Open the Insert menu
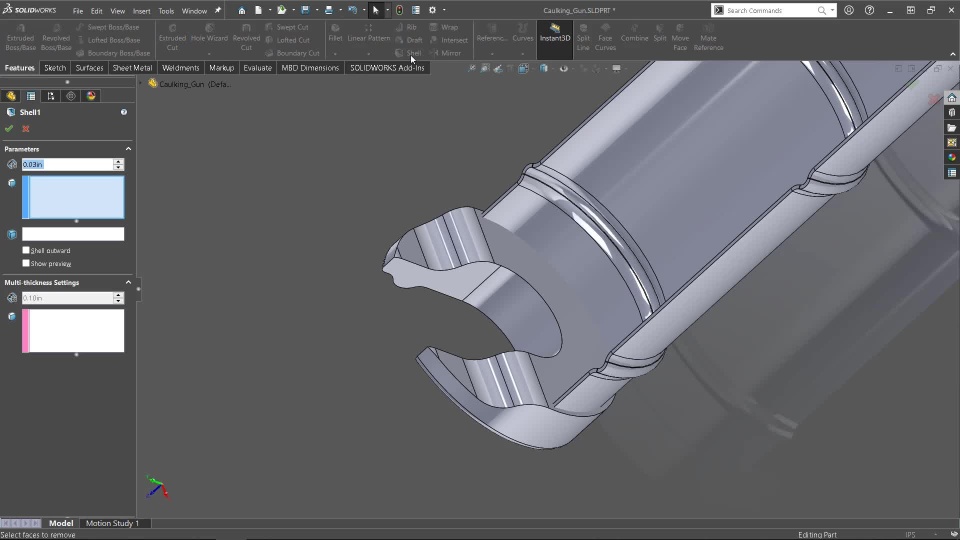960x540 pixels. click(141, 11)
